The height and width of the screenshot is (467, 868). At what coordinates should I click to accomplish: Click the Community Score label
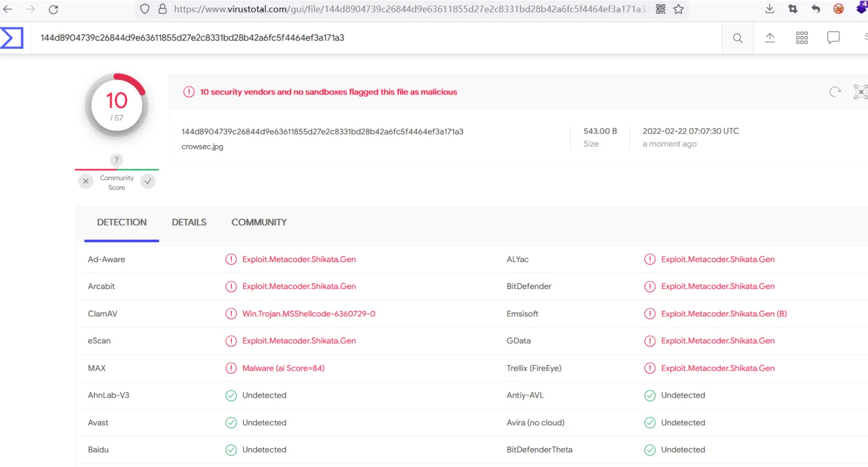click(116, 183)
